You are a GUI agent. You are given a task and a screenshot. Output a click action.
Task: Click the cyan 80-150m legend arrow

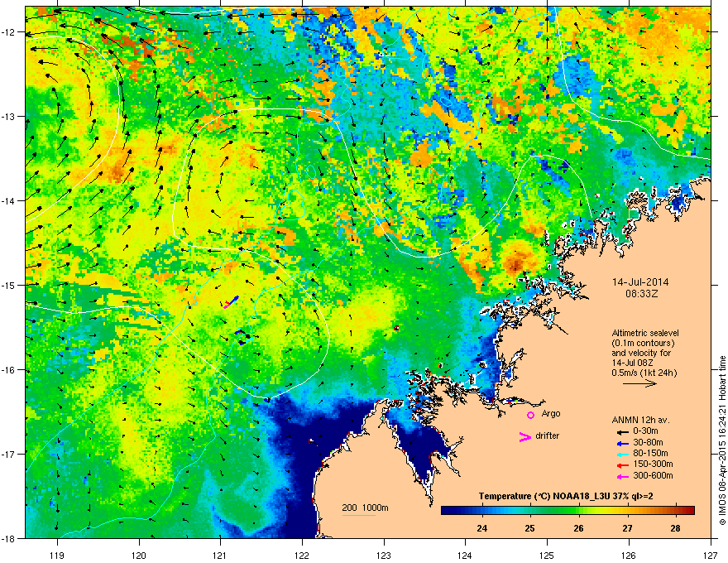pyautogui.click(x=623, y=454)
